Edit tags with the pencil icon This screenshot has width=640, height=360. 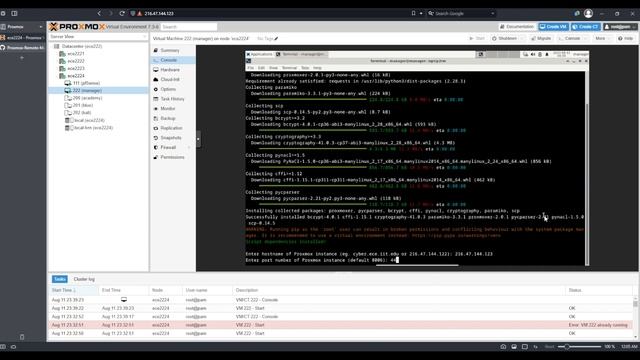click(x=276, y=39)
